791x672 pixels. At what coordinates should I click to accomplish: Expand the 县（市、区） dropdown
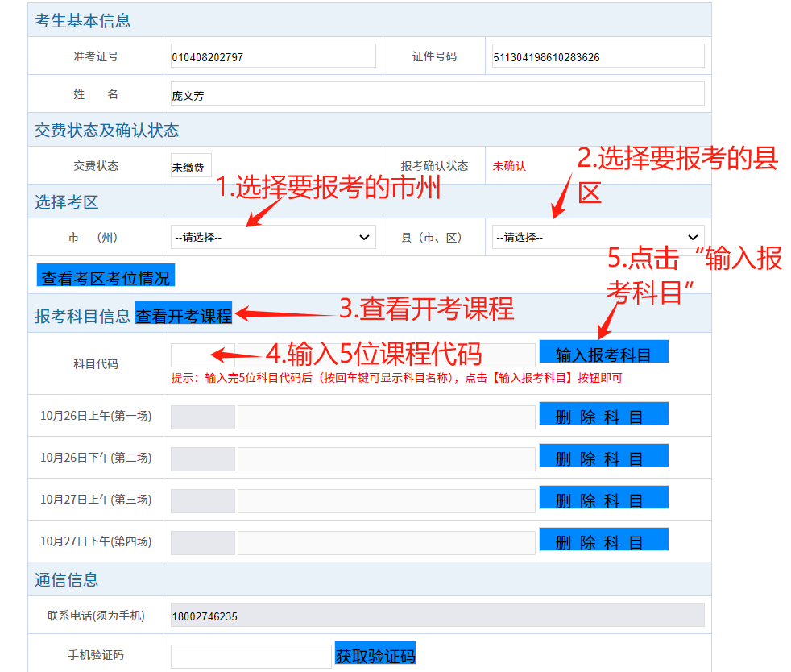pyautogui.click(x=598, y=237)
